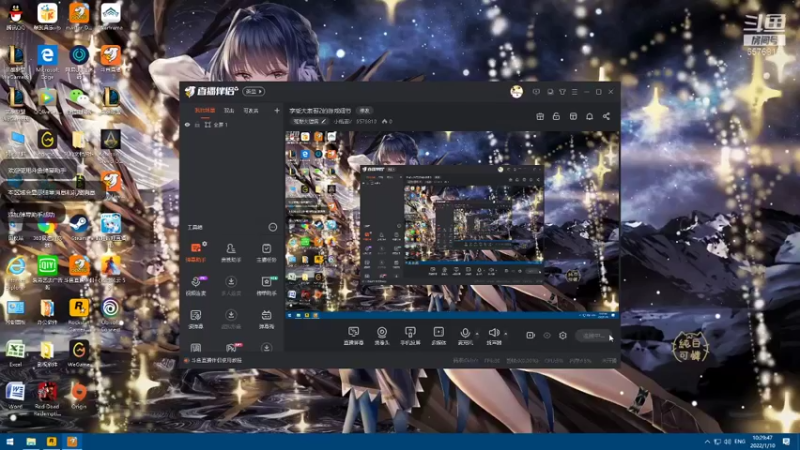Open the QQ penguin desktop shortcut
This screenshot has height=450, width=800.
tap(15, 17)
